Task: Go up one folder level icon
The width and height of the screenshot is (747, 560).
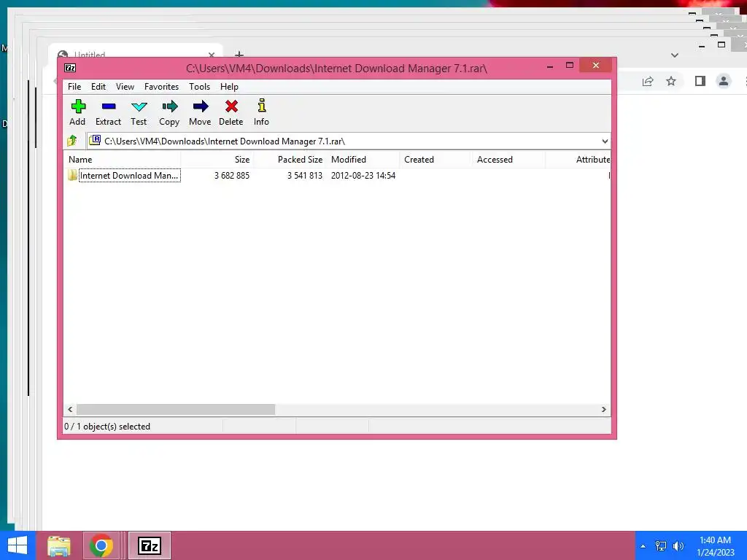Action: click(x=72, y=141)
